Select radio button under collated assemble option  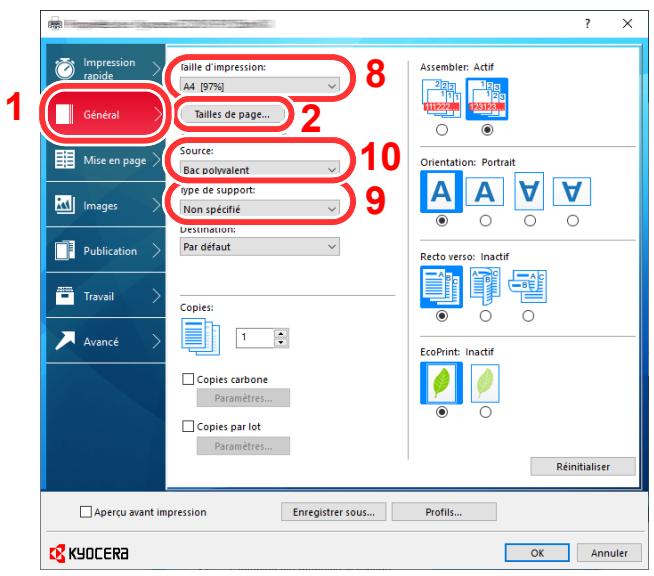tap(486, 130)
